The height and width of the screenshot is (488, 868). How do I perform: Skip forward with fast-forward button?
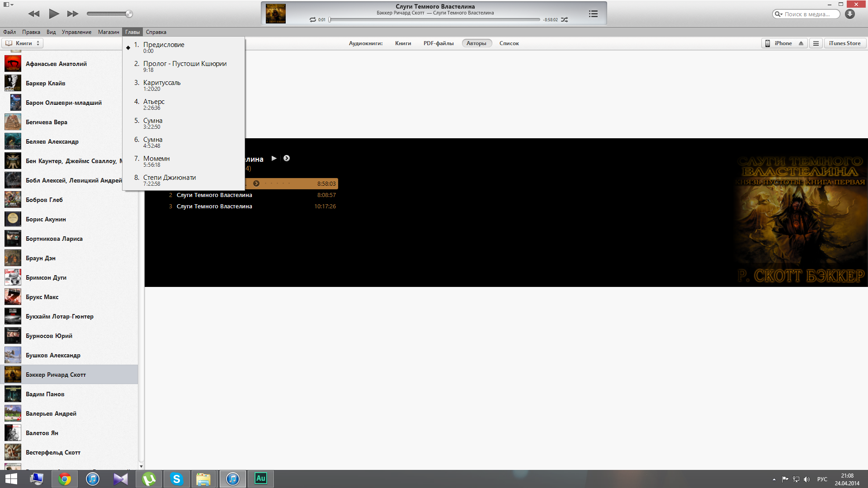(x=73, y=14)
